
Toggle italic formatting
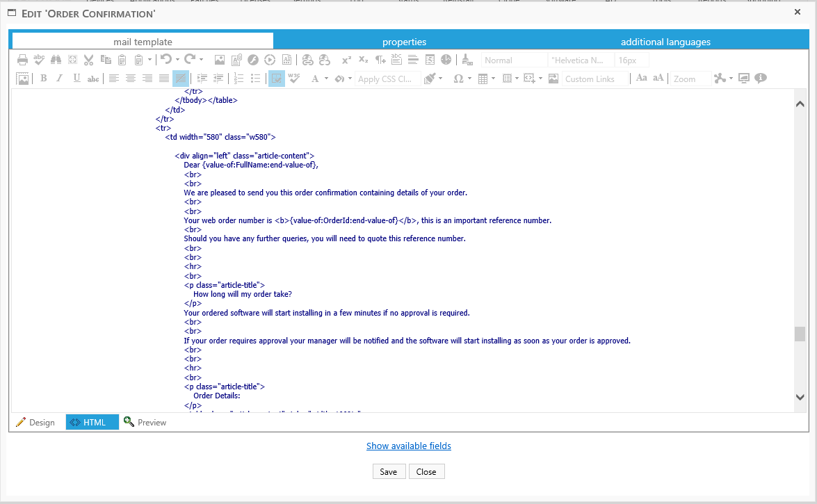pyautogui.click(x=59, y=78)
